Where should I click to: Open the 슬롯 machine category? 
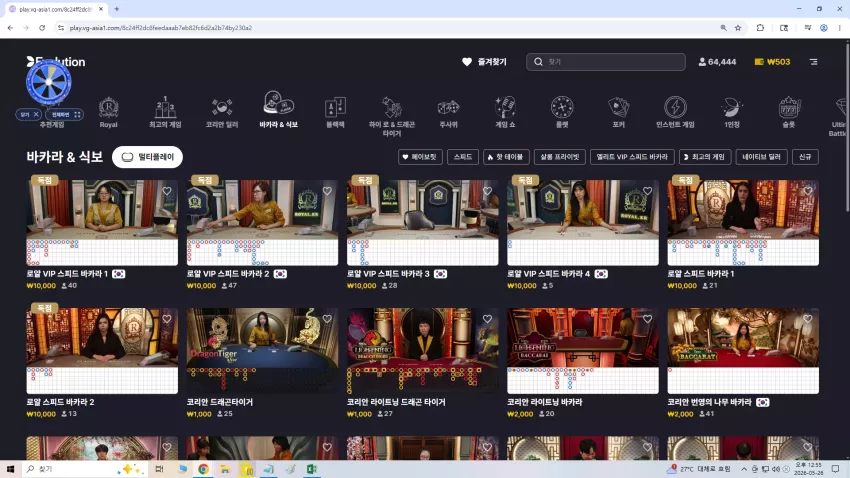click(x=789, y=112)
